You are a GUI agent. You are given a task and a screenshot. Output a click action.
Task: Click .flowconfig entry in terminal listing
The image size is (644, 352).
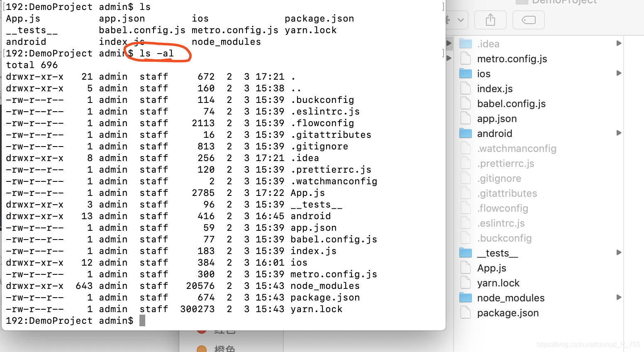[322, 123]
